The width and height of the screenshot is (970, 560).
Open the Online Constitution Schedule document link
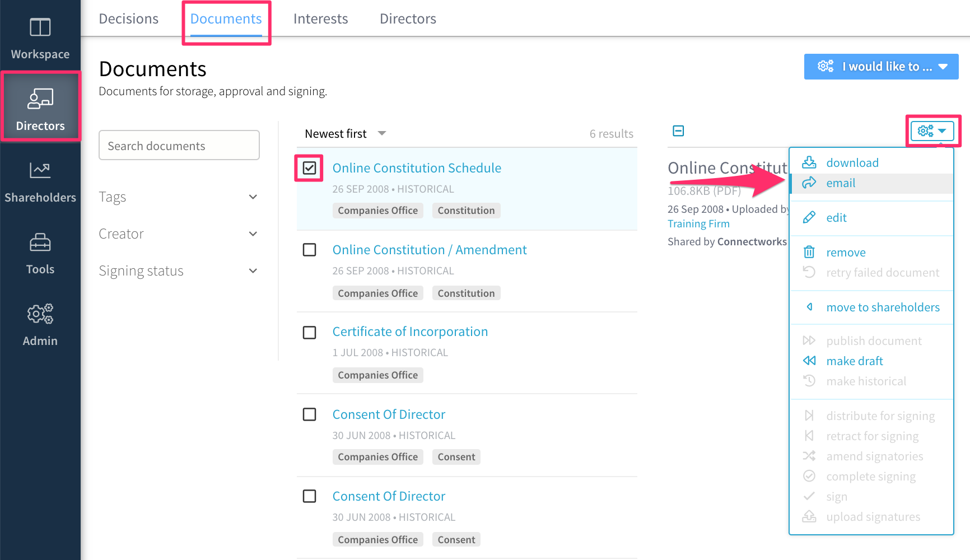click(x=417, y=168)
